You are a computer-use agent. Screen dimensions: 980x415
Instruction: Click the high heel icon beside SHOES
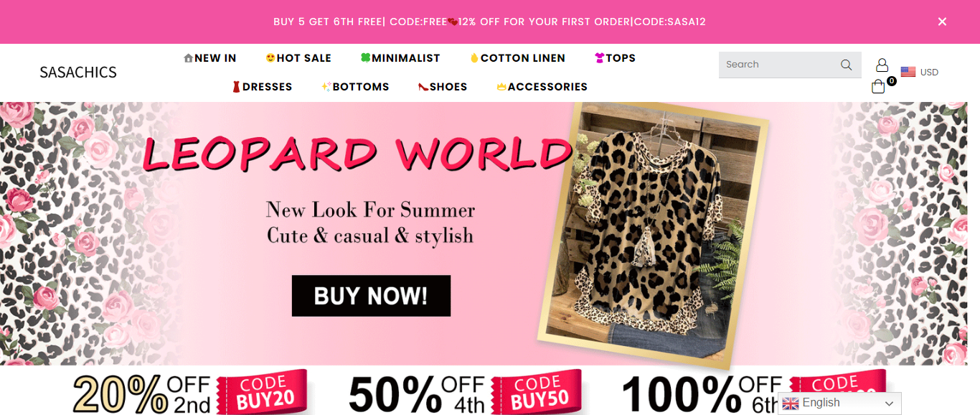coord(423,87)
